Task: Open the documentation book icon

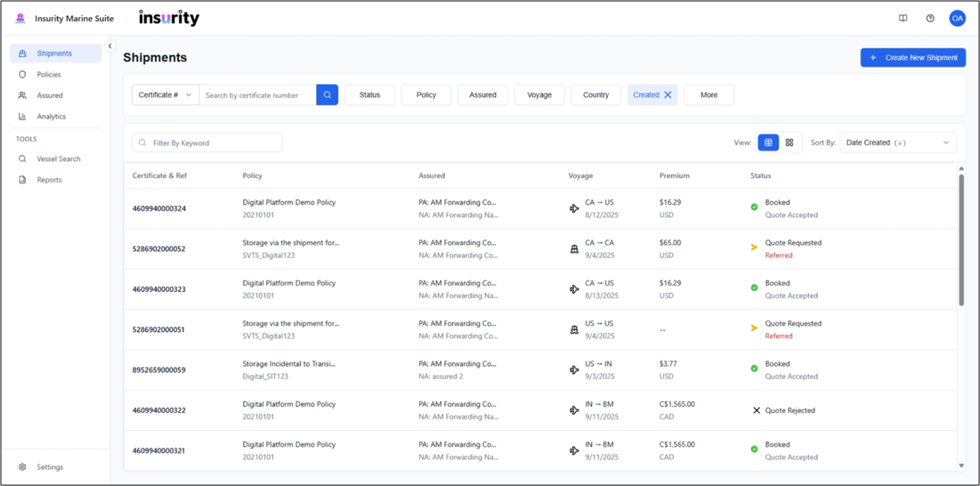Action: pyautogui.click(x=903, y=19)
